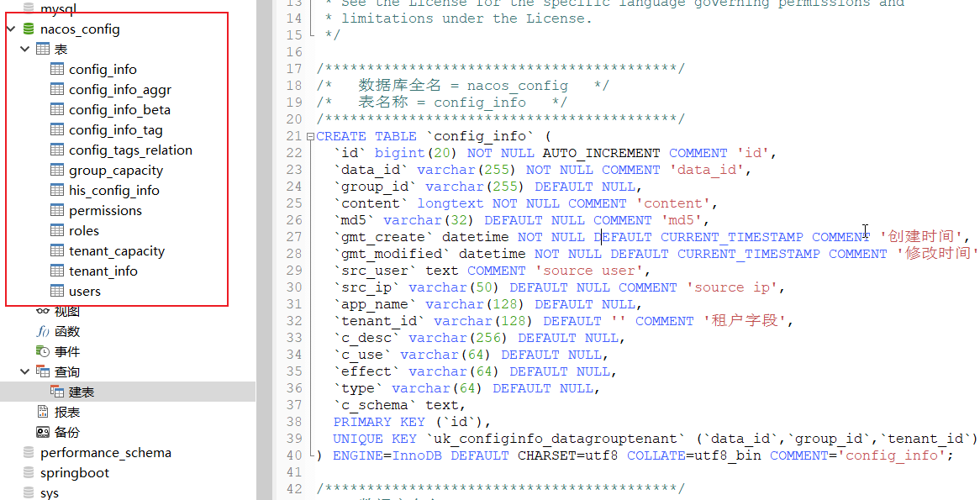The height and width of the screenshot is (500, 980).
Task: Select the sys database
Action: click(x=50, y=493)
